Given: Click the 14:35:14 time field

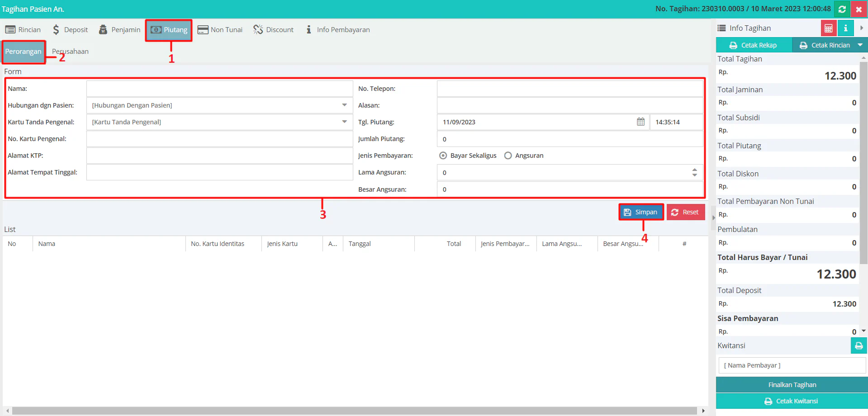Looking at the screenshot, I should (676, 122).
